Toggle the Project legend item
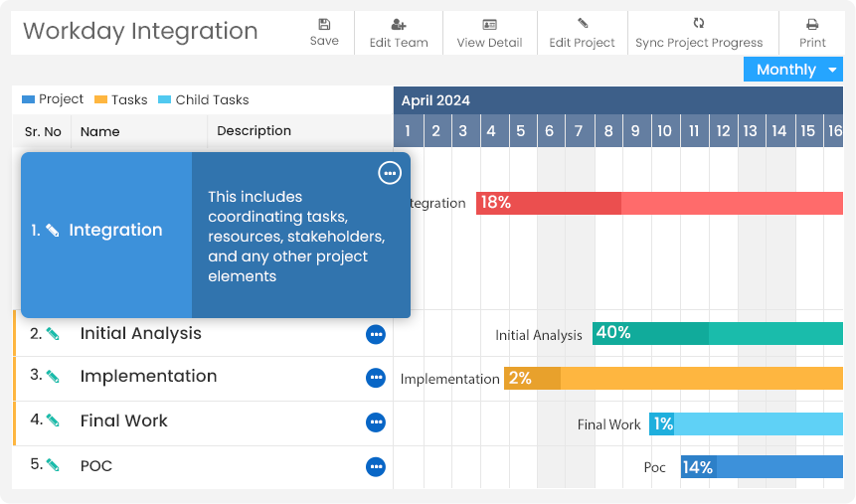Screen dimensions: 856x504 [x=53, y=99]
